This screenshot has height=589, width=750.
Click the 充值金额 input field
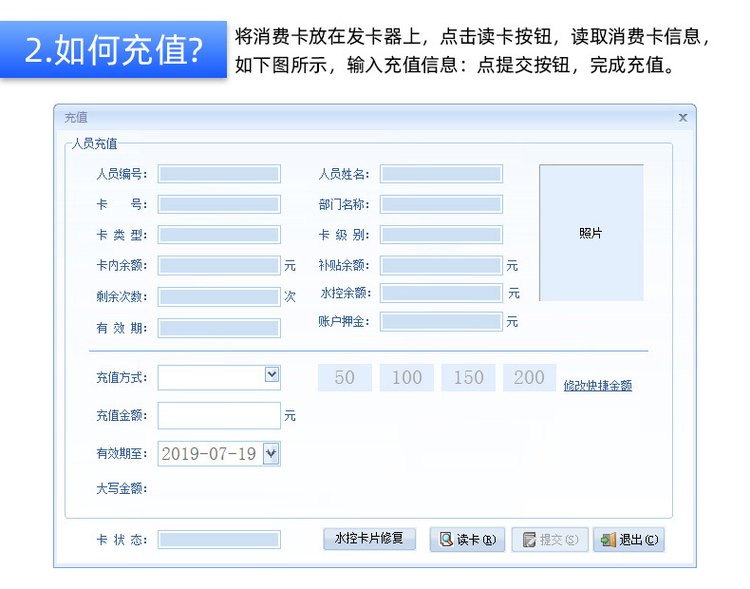(x=219, y=416)
